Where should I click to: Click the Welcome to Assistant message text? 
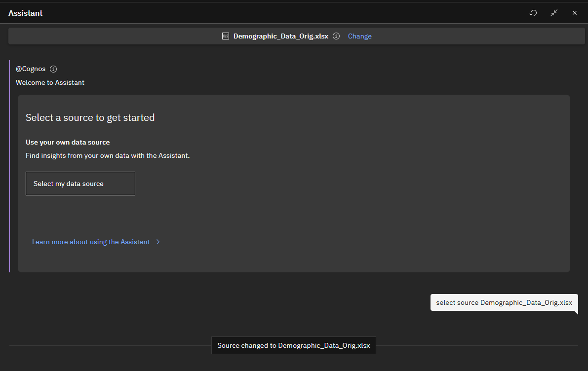pos(50,82)
